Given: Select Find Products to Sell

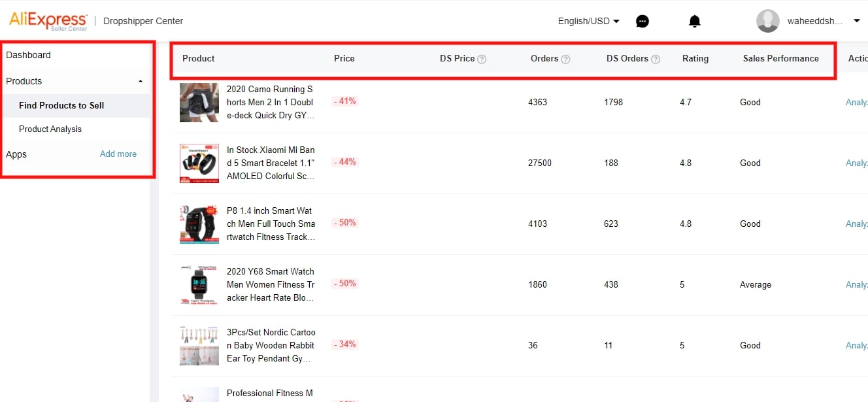Looking at the screenshot, I should point(61,105).
